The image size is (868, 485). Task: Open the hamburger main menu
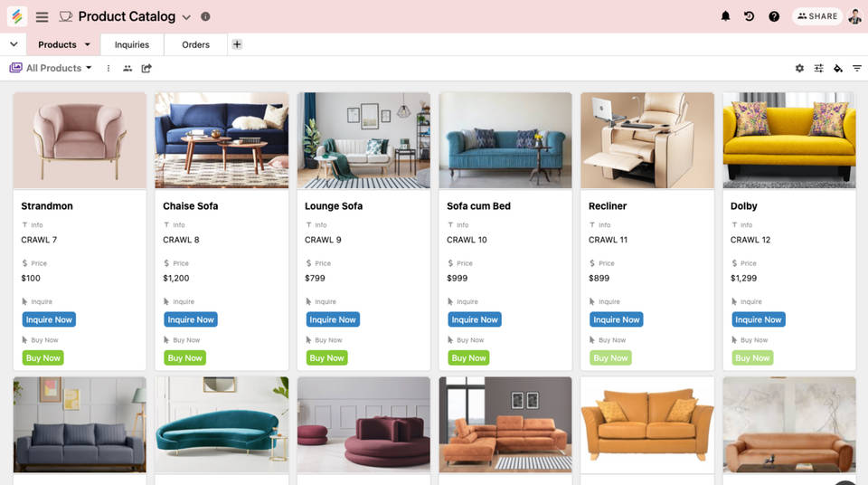pyautogui.click(x=42, y=16)
